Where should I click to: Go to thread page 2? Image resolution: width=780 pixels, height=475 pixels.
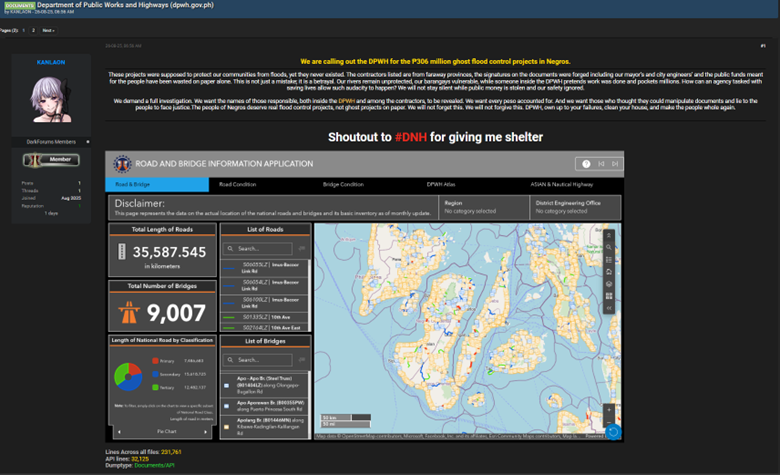click(33, 30)
